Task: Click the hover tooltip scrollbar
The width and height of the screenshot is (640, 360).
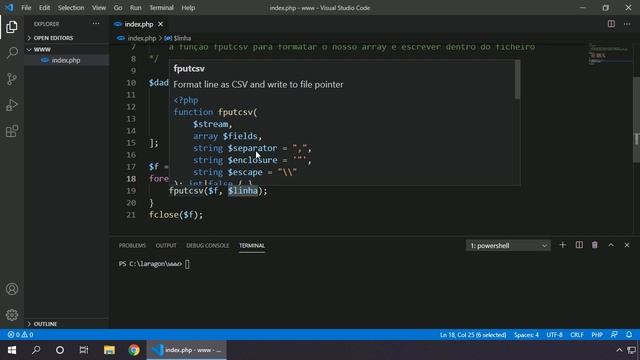Action: (517, 80)
